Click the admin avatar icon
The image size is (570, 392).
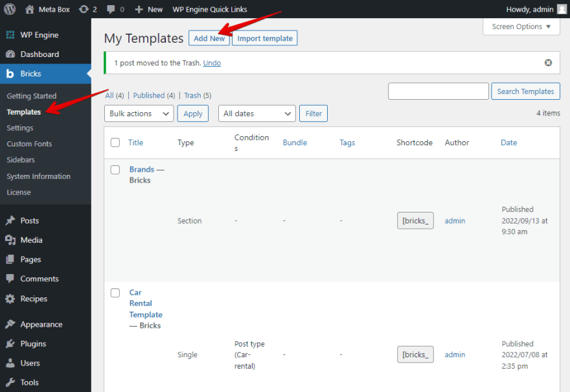(x=562, y=9)
